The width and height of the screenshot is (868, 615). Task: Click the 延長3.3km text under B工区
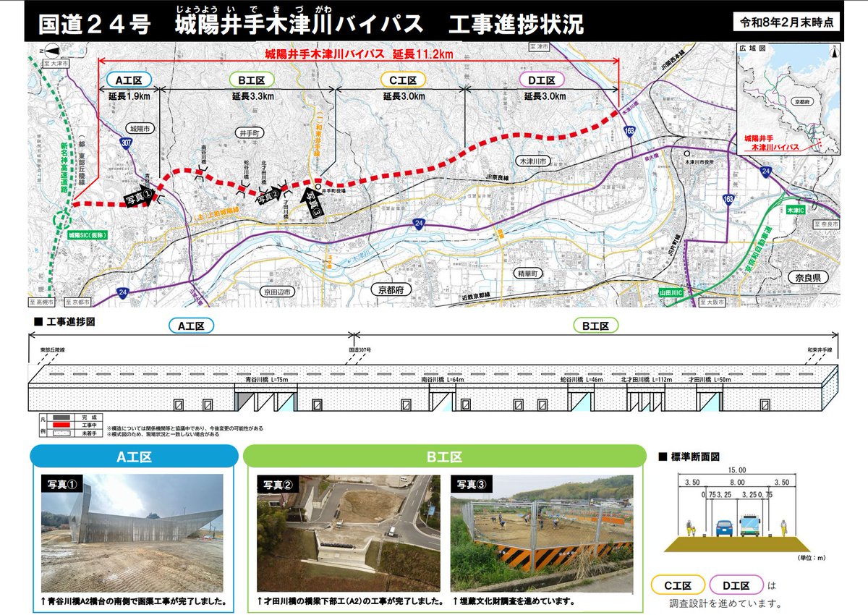[253, 96]
